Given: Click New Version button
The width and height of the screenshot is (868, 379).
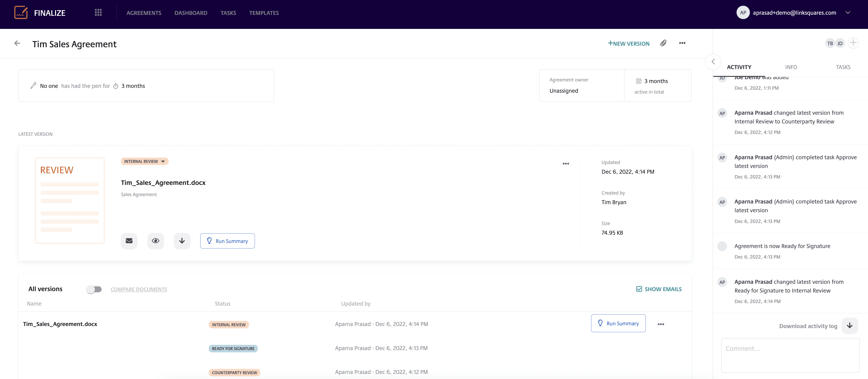Looking at the screenshot, I should (629, 43).
